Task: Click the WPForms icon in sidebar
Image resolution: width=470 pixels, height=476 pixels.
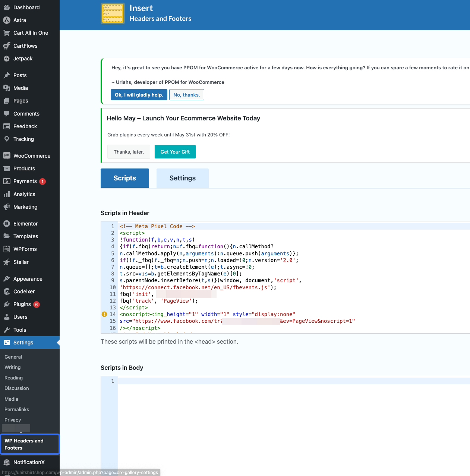Action: [7, 249]
